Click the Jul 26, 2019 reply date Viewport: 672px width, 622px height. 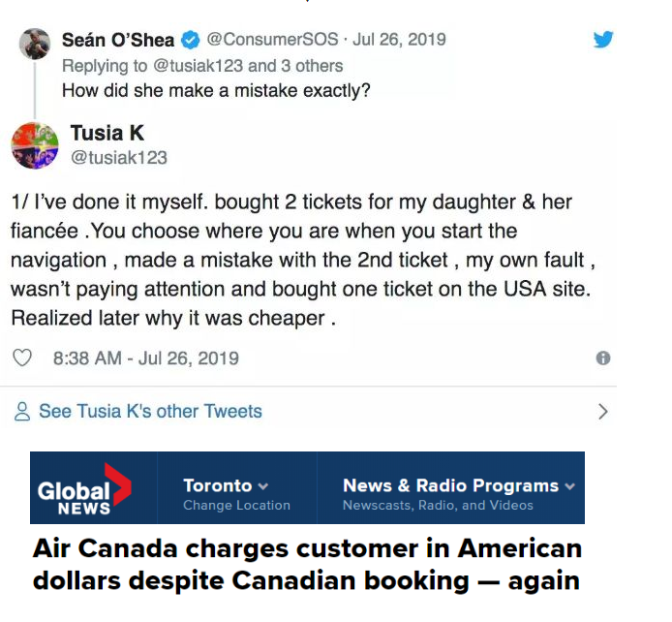click(x=399, y=40)
